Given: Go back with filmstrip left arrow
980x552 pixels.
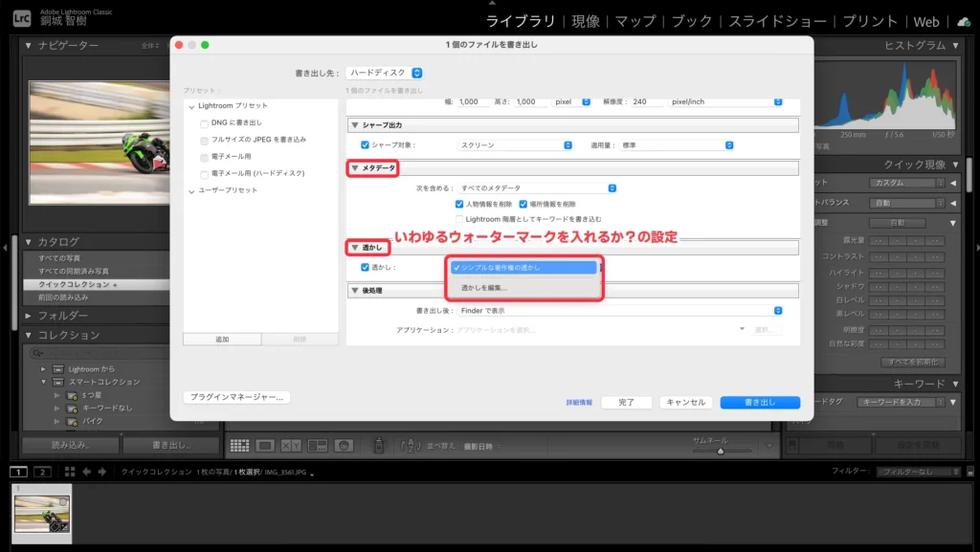Looking at the screenshot, I should [87, 472].
